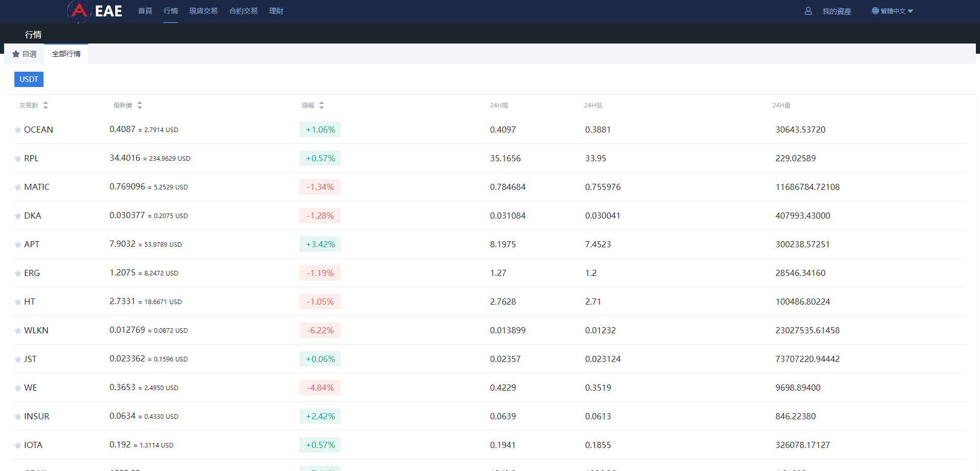Screen dimensions: 980x471
Task: Sort by 漲幅 column arrows
Action: pos(322,105)
